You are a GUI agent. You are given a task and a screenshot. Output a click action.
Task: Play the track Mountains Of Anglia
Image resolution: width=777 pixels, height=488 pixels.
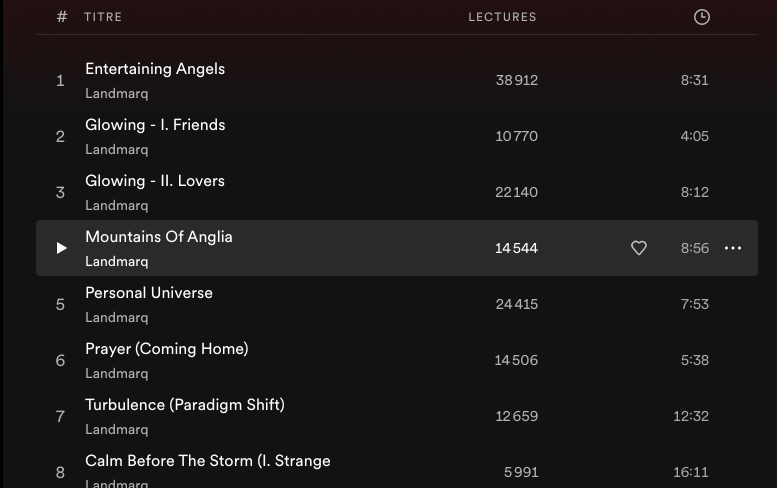click(x=61, y=248)
